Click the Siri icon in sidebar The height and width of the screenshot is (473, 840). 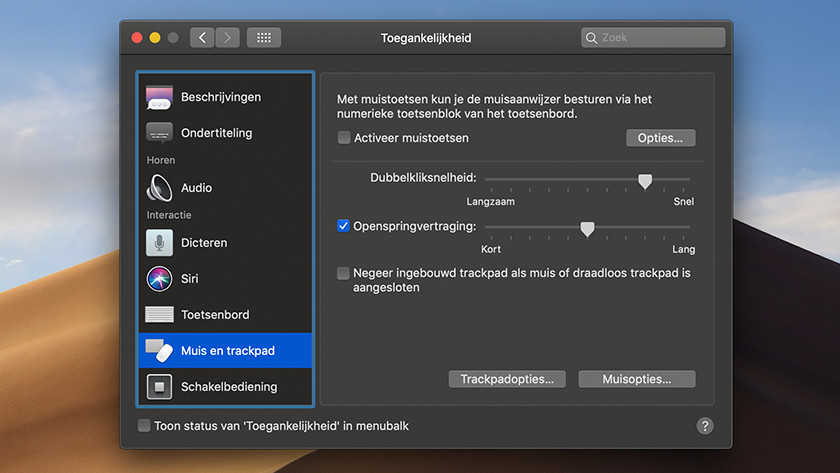(x=159, y=279)
